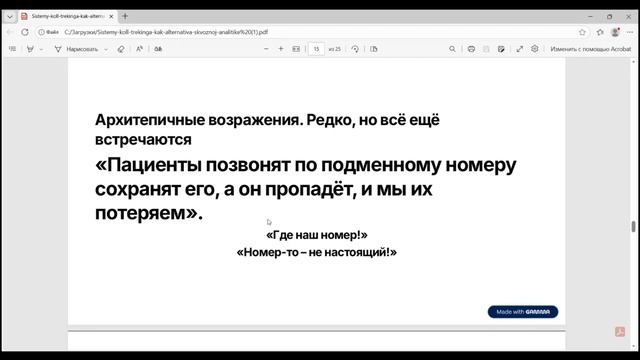Print the PDF document
This screenshot has height=360, width=640.
471,49
